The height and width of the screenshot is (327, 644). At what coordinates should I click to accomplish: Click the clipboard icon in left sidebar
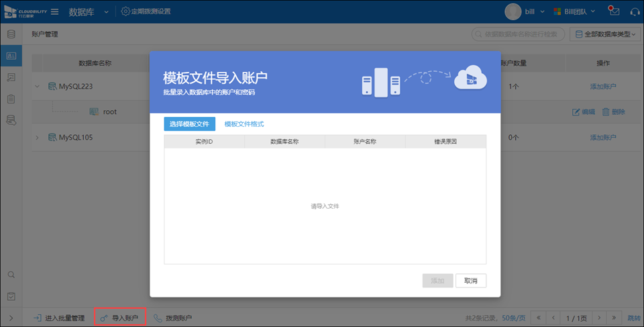click(x=11, y=99)
